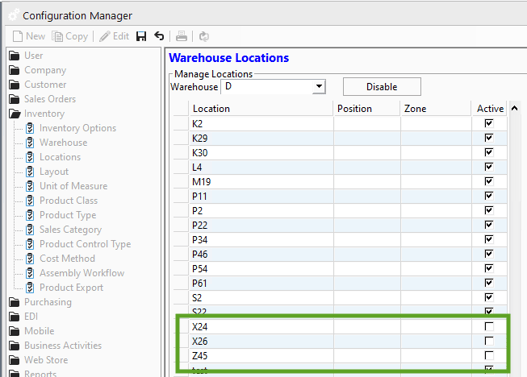The width and height of the screenshot is (527, 377).
Task: Uncheck Active for location K29
Action: point(489,138)
